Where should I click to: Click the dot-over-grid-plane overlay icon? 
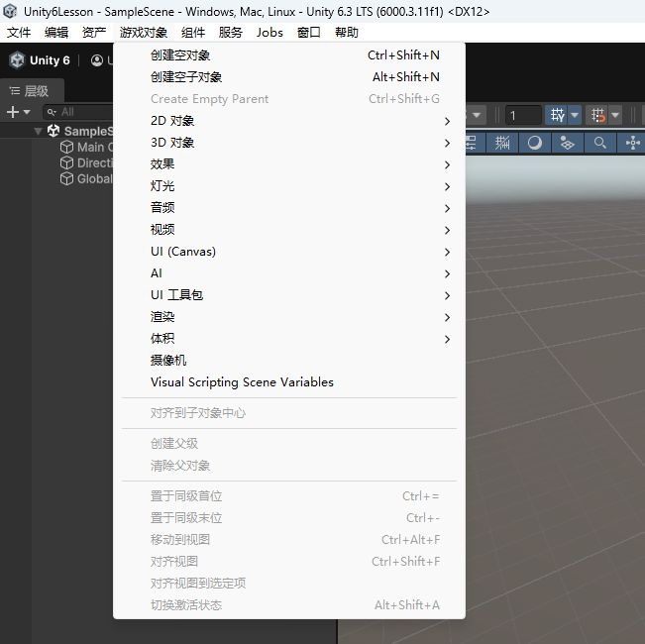coord(568,143)
